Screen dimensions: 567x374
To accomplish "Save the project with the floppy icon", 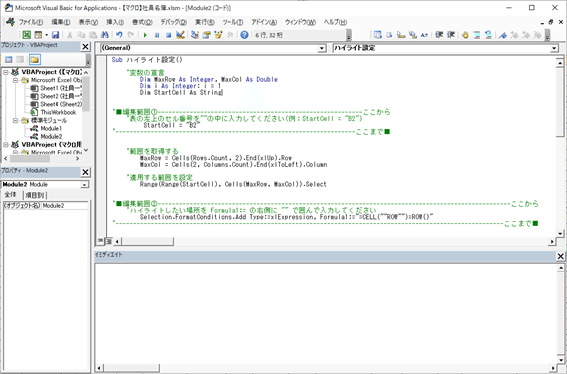I will tap(55, 35).
